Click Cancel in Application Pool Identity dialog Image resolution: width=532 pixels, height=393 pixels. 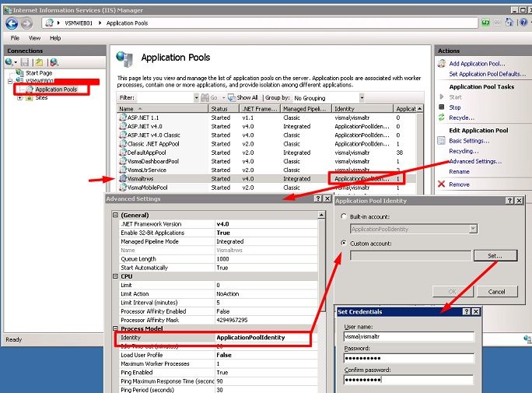pyautogui.click(x=497, y=292)
